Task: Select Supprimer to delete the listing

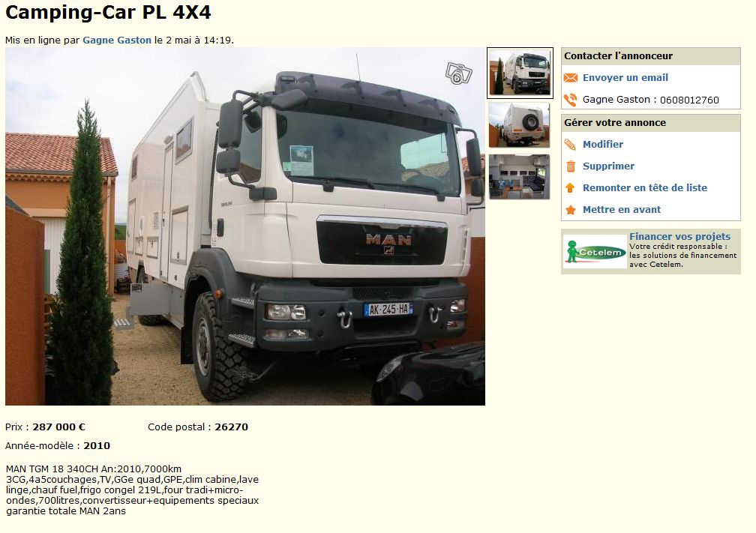Action: (x=608, y=166)
